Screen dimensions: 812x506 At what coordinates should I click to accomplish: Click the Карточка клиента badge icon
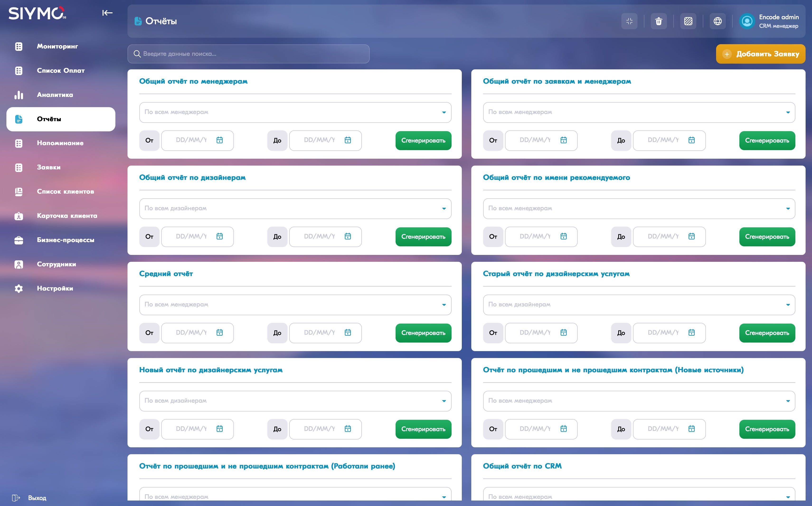pyautogui.click(x=19, y=216)
